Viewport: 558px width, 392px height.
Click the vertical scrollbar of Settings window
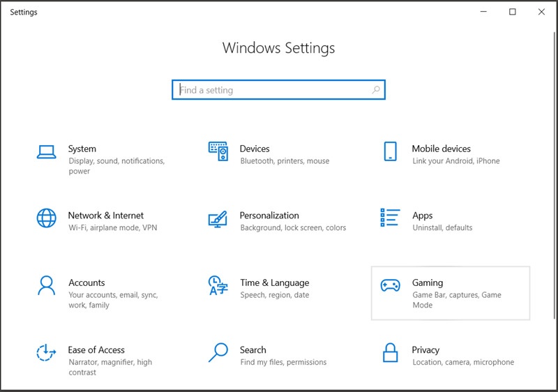[x=555, y=175]
